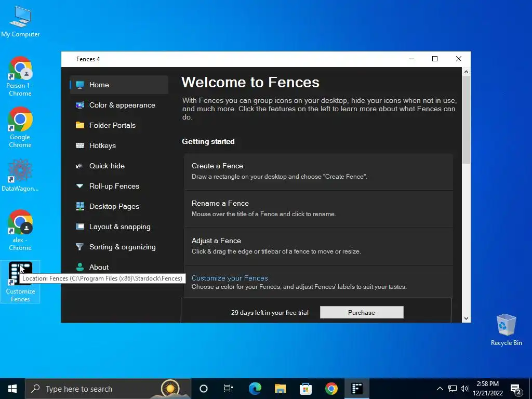Open the Quick-hide section
Image resolution: width=532 pixels, height=399 pixels.
(119, 166)
